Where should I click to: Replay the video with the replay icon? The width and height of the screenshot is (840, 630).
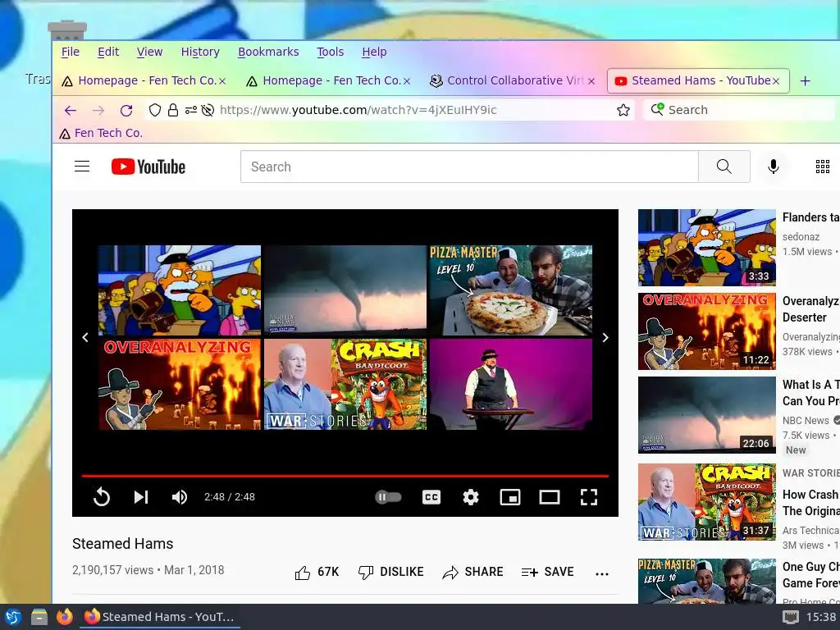tap(101, 497)
